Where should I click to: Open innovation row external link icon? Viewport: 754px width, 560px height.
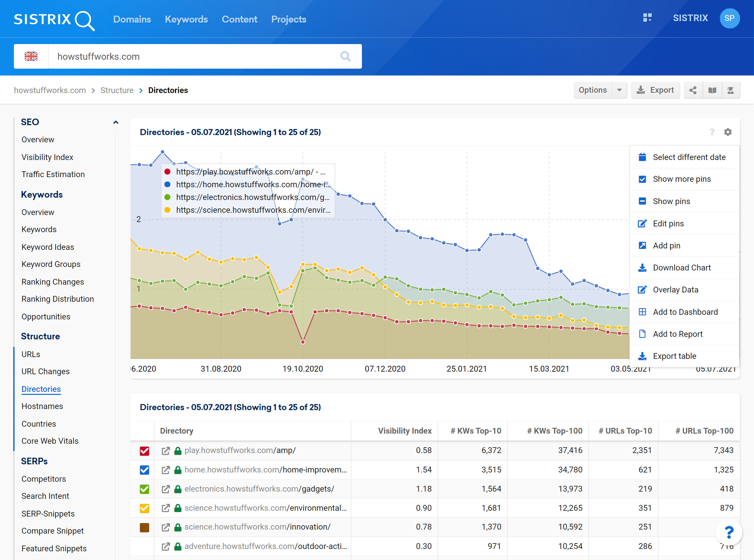[x=166, y=528]
